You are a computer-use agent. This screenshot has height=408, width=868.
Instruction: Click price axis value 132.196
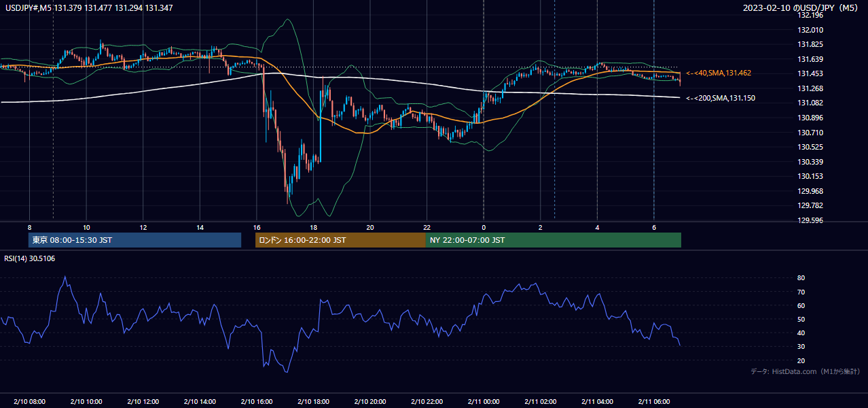810,15
